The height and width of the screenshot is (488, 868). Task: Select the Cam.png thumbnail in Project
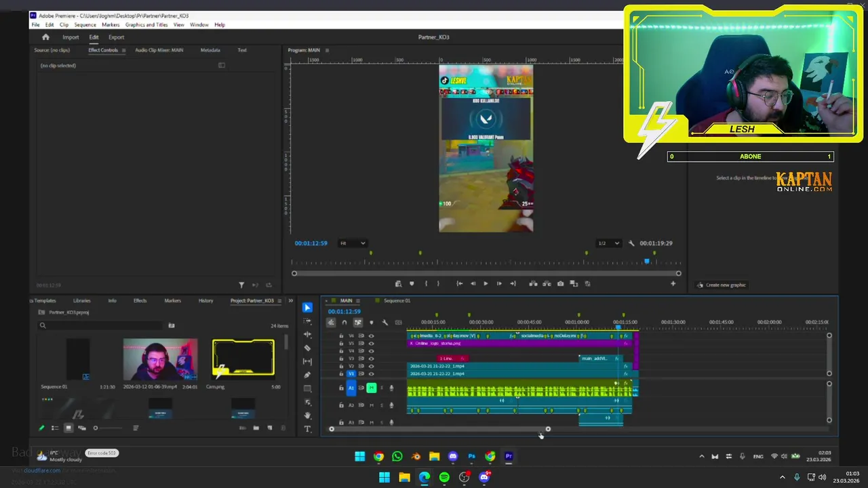243,359
